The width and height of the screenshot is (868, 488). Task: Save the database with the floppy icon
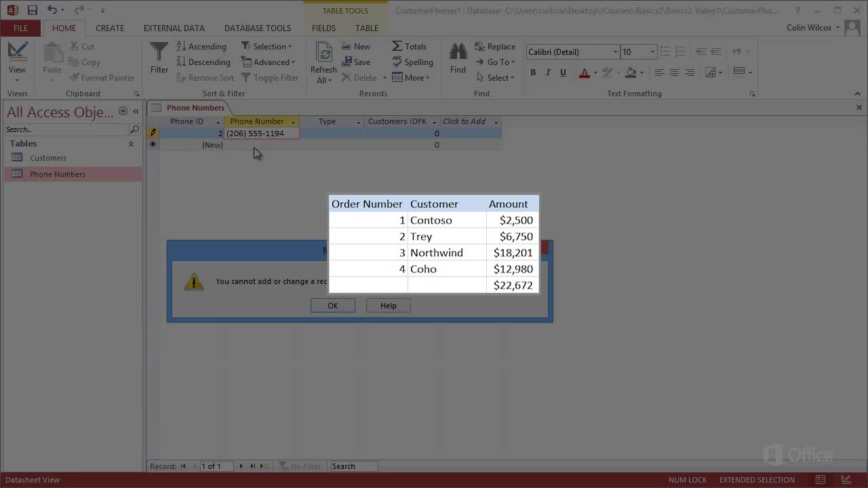[x=32, y=10]
